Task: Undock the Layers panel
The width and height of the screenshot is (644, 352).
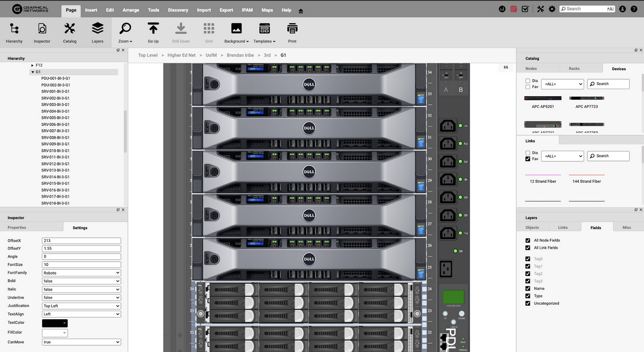Action: pyautogui.click(x=636, y=210)
